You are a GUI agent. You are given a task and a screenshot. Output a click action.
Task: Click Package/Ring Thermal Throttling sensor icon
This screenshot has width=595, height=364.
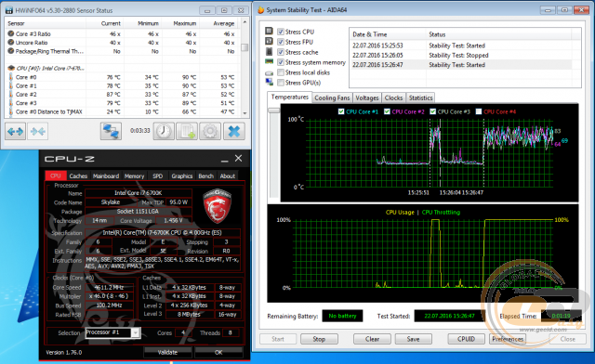pyautogui.click(x=11, y=51)
